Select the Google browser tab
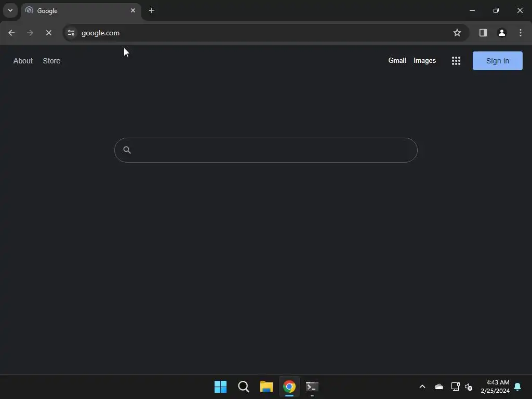 click(x=81, y=11)
